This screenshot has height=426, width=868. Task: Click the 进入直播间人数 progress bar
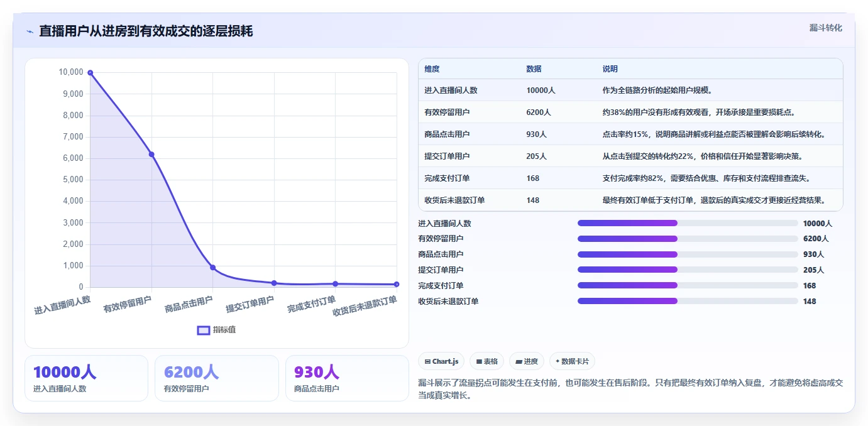[x=688, y=223]
